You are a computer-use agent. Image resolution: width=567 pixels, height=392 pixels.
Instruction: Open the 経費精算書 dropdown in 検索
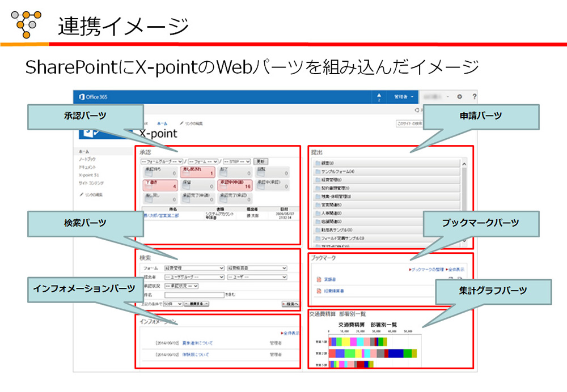coord(257,268)
